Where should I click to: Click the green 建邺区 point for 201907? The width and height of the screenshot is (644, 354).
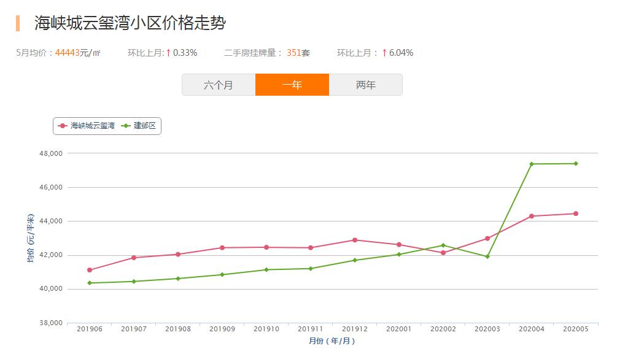tap(134, 282)
